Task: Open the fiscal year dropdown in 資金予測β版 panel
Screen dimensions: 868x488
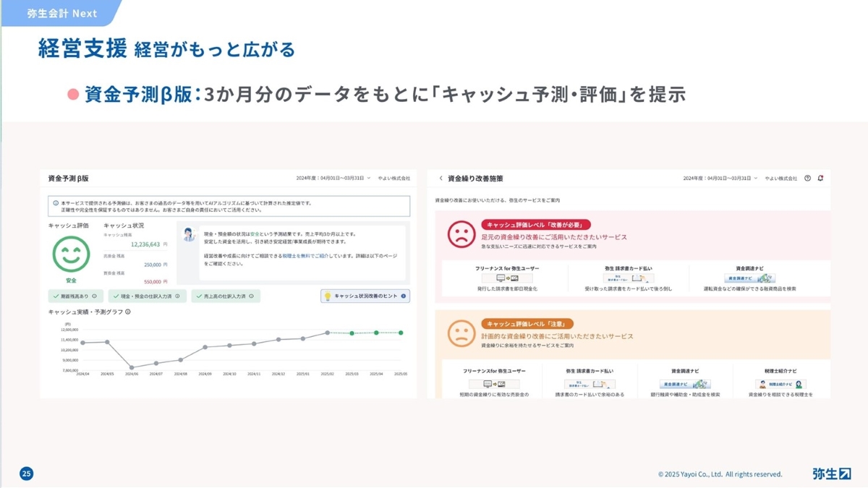Action: pos(333,178)
